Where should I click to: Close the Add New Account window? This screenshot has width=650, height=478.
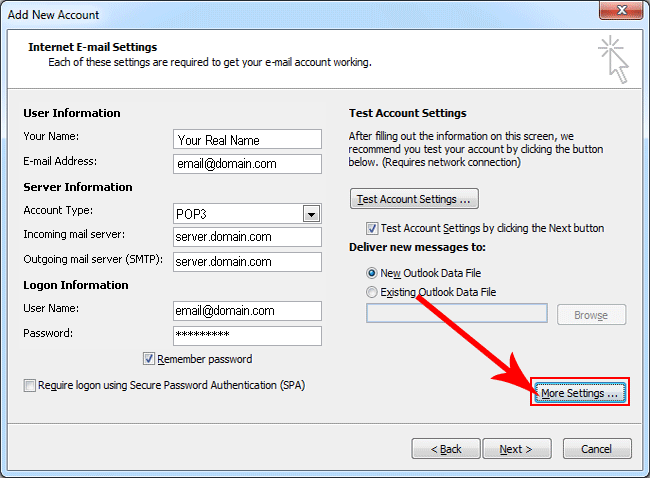621,10
